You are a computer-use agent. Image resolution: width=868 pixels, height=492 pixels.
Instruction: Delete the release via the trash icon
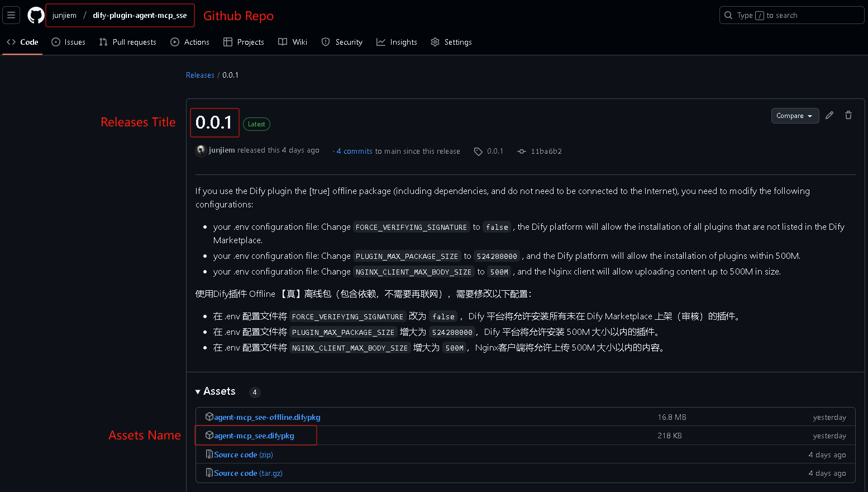pos(848,115)
